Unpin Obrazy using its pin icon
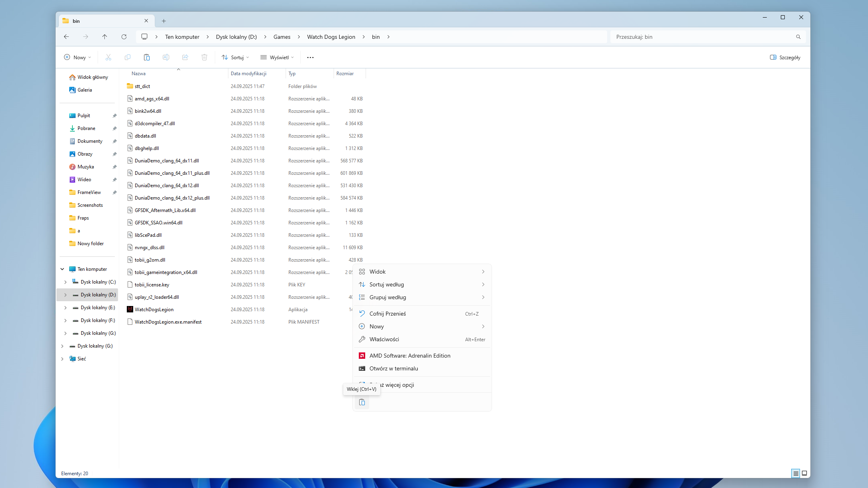The width and height of the screenshot is (868, 488). pyautogui.click(x=114, y=154)
